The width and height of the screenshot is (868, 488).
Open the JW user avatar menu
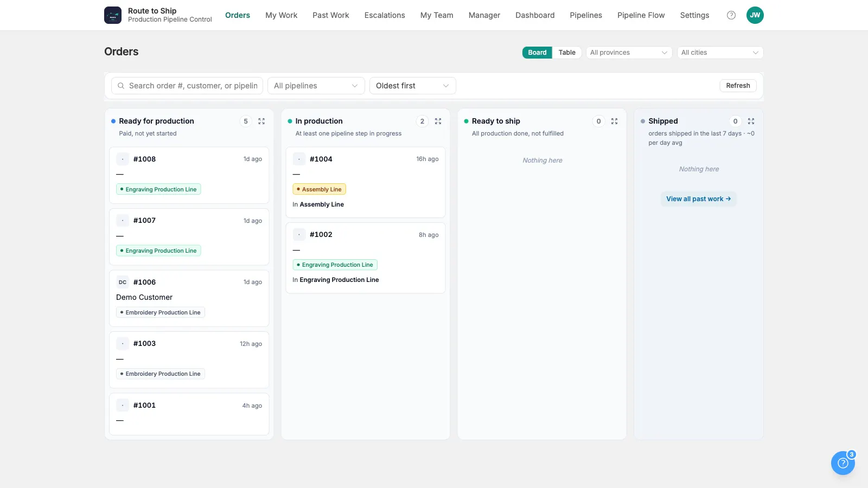tap(755, 15)
